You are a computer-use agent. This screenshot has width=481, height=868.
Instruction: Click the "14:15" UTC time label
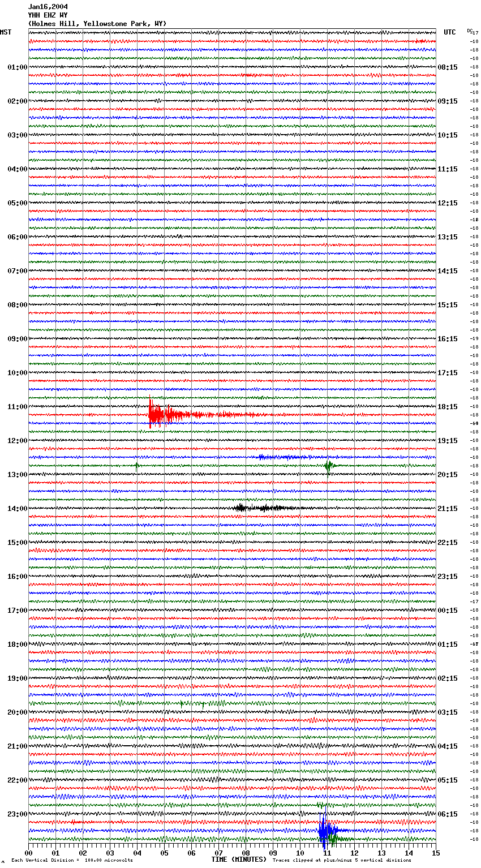click(x=448, y=271)
